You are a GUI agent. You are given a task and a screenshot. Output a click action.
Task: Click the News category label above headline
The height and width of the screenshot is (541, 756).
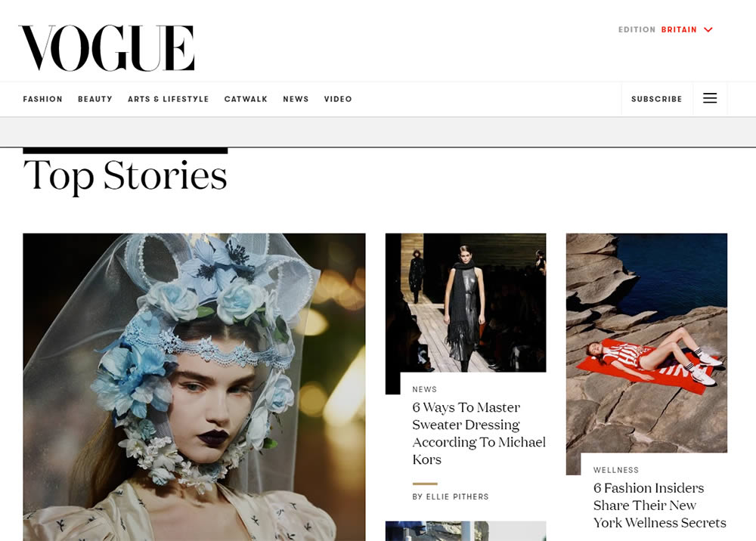point(424,389)
